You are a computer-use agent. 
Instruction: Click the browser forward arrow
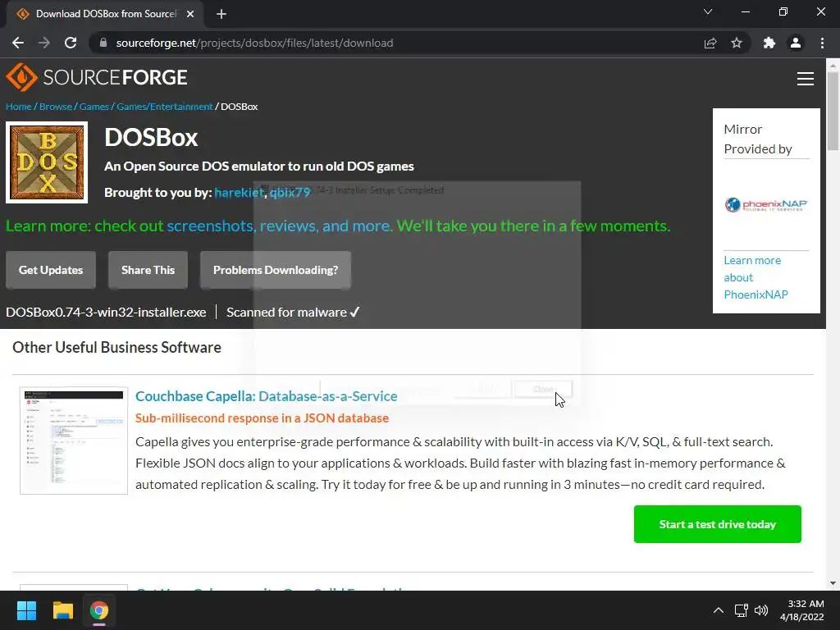click(44, 43)
